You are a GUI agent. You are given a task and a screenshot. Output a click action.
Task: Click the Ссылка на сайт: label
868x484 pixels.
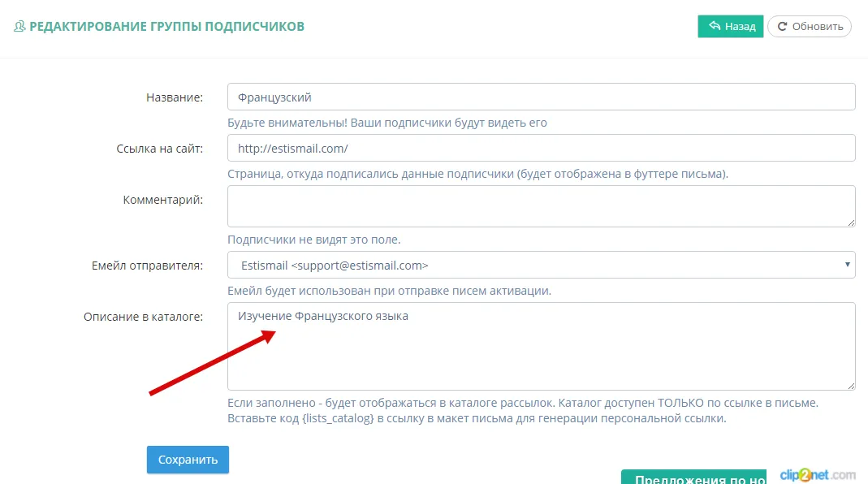[x=159, y=149]
